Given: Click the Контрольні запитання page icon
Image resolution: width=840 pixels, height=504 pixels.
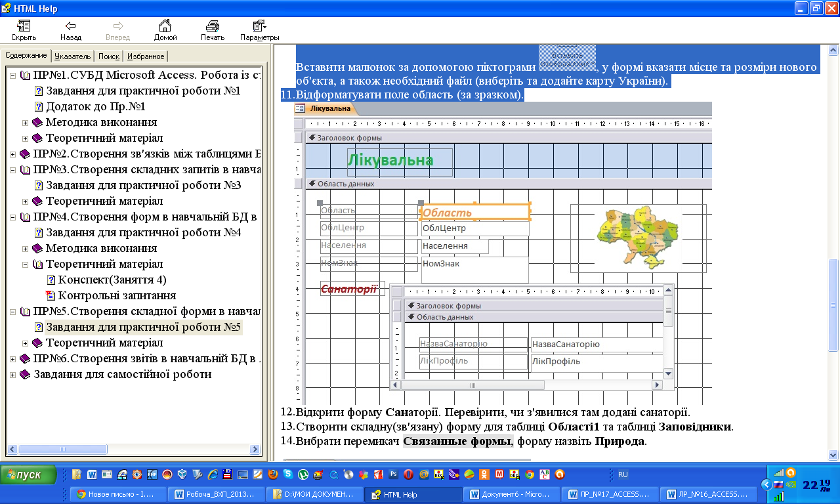Looking at the screenshot, I should (x=51, y=296).
